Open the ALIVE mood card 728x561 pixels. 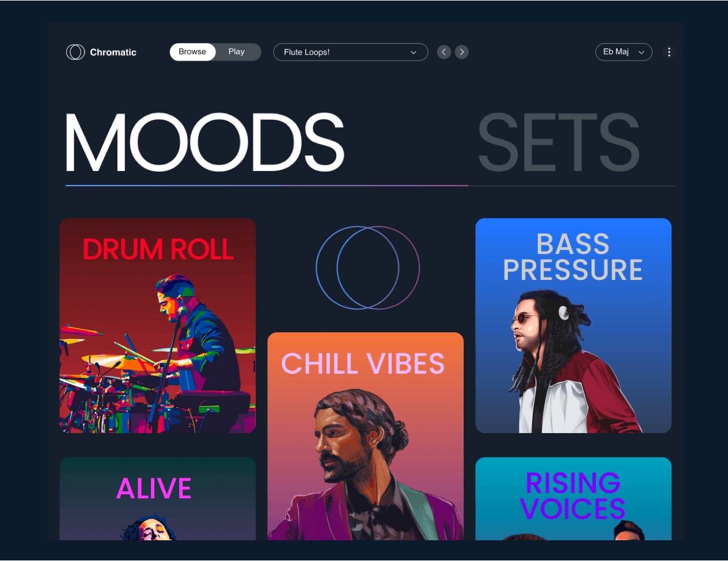(x=158, y=499)
